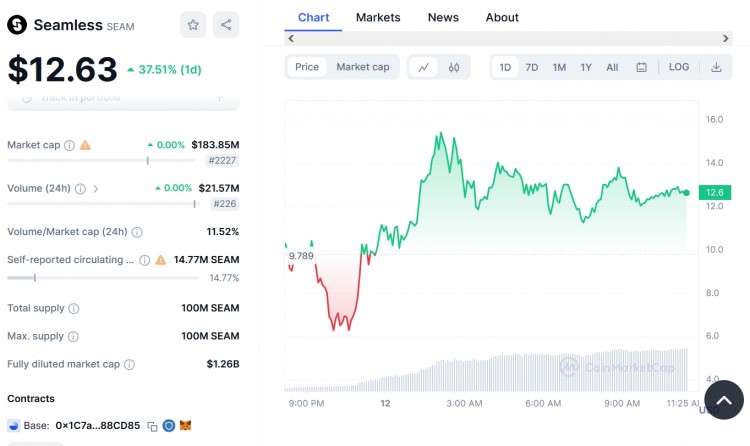Open Fully diluted market cap info icon

point(129,365)
